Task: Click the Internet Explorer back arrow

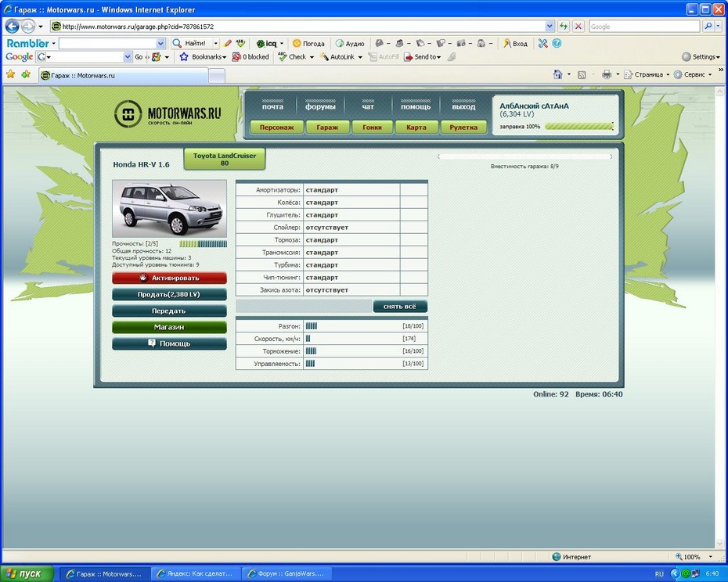Action: click(13, 27)
